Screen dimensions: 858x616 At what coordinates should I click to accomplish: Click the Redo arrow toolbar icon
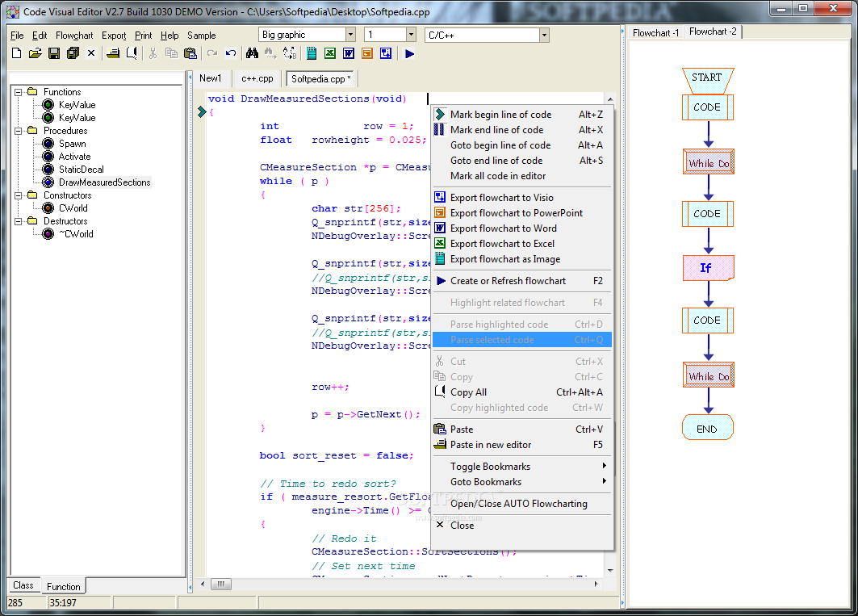coord(212,53)
